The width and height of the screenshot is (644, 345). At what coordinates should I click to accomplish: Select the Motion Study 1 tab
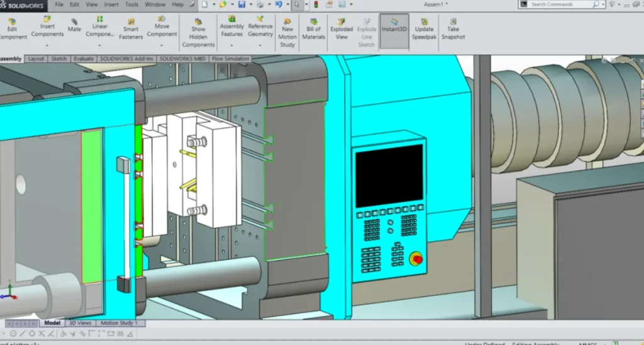click(x=119, y=323)
